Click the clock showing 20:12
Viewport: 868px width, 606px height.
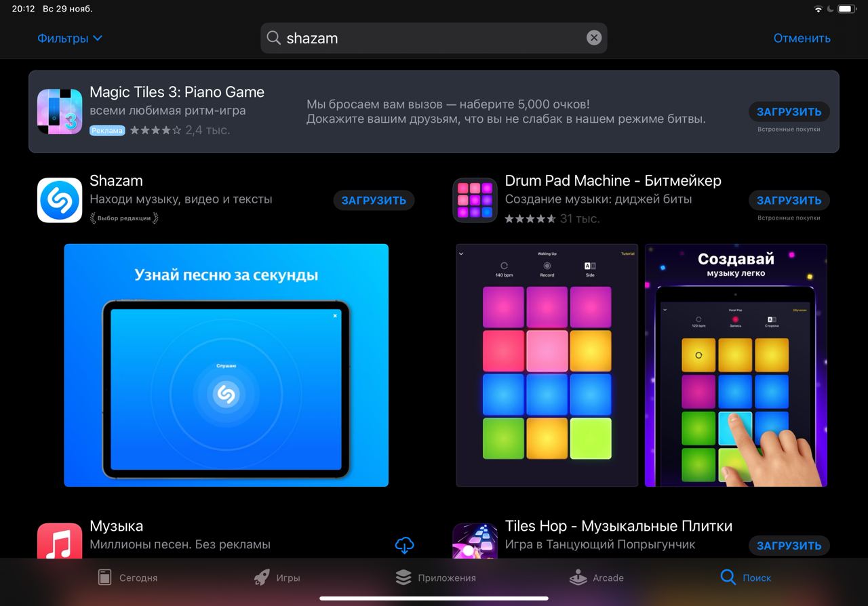point(23,9)
